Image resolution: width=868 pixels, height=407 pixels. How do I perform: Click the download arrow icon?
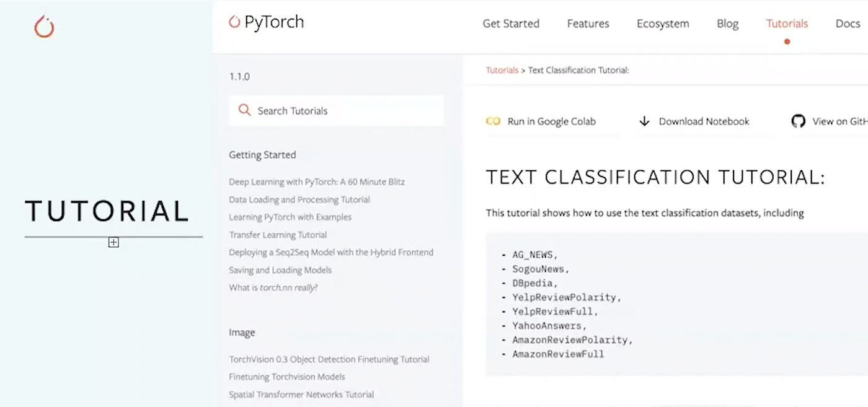644,121
